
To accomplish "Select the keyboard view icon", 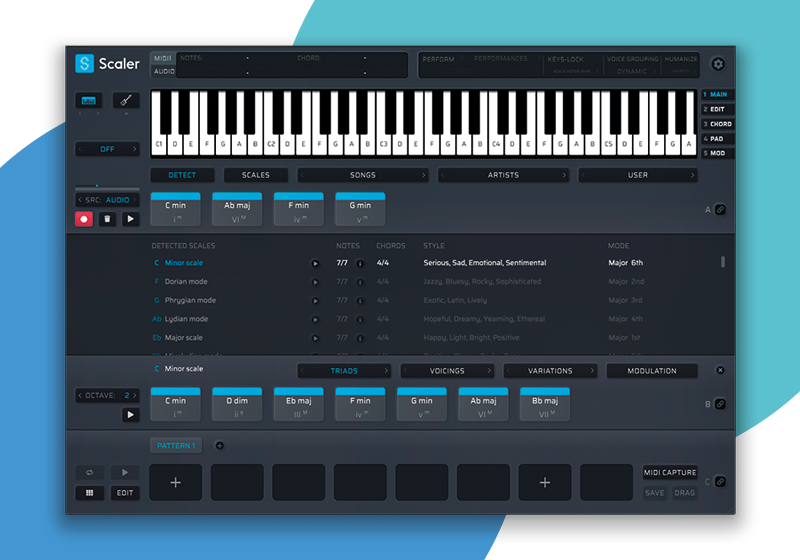I will click(x=89, y=100).
